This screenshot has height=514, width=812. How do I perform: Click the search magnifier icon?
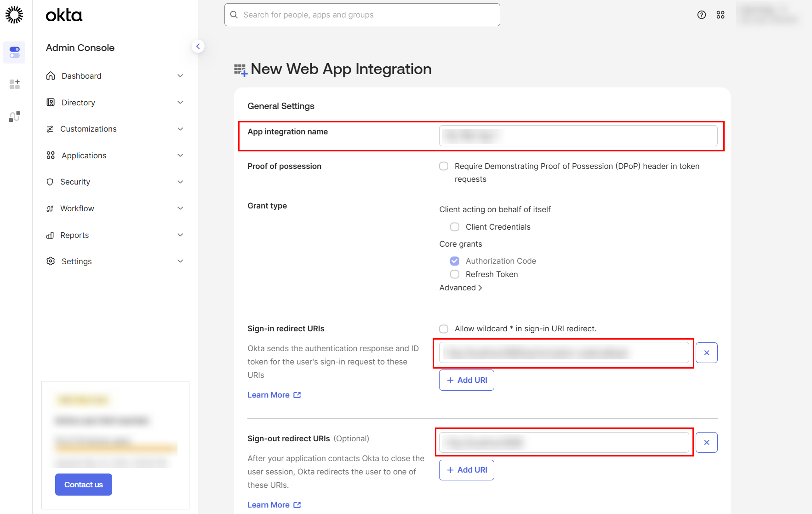[x=234, y=15]
